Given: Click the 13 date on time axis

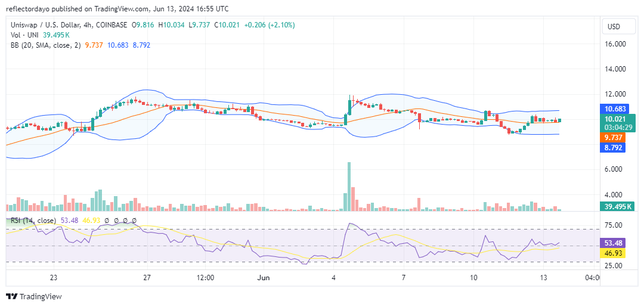Looking at the screenshot, I should [x=543, y=277].
